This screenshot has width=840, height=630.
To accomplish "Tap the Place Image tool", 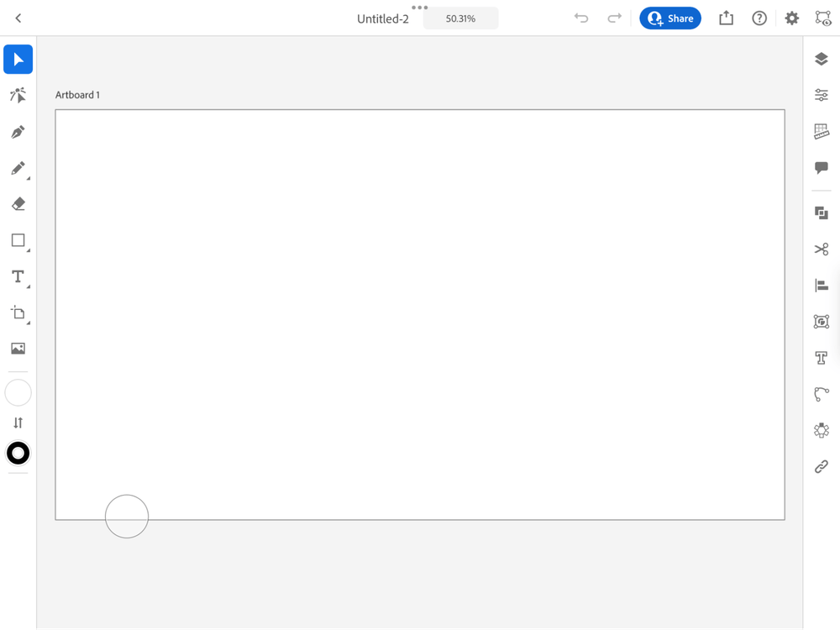I will pos(18,349).
